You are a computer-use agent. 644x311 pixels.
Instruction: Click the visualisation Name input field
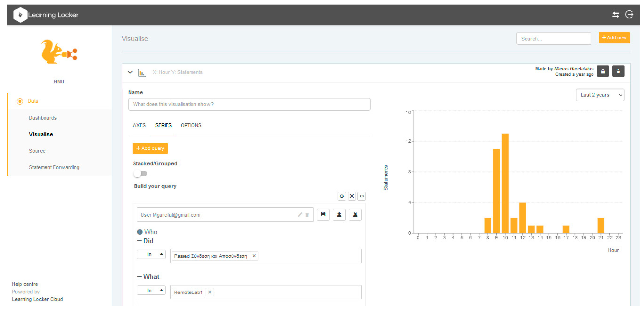(249, 104)
